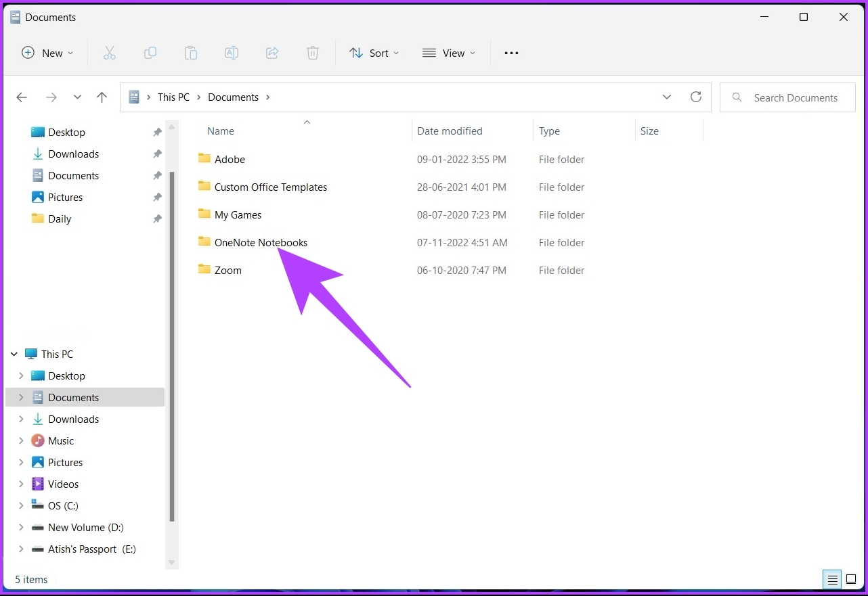Go up to the parent folder
The width and height of the screenshot is (868, 596).
[102, 97]
